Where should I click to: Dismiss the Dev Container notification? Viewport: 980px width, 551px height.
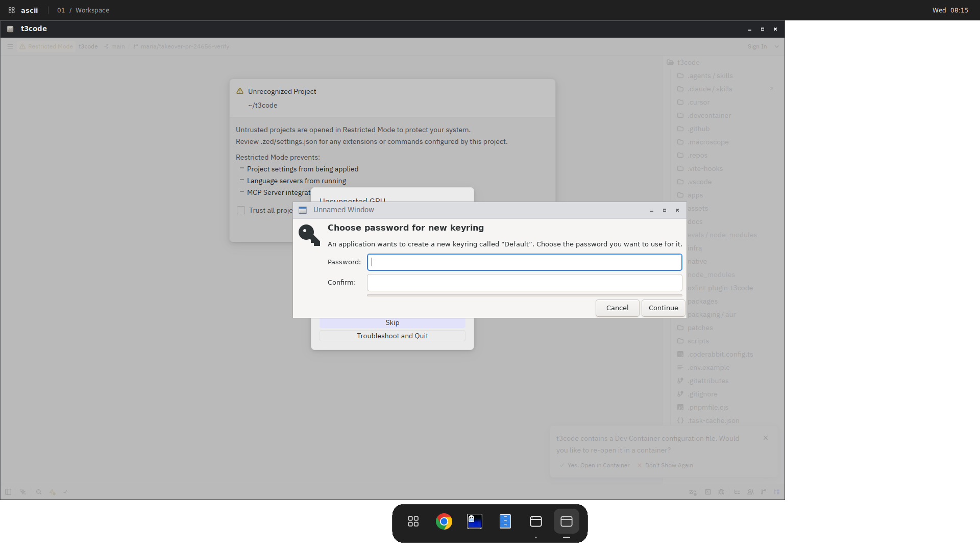click(x=766, y=438)
